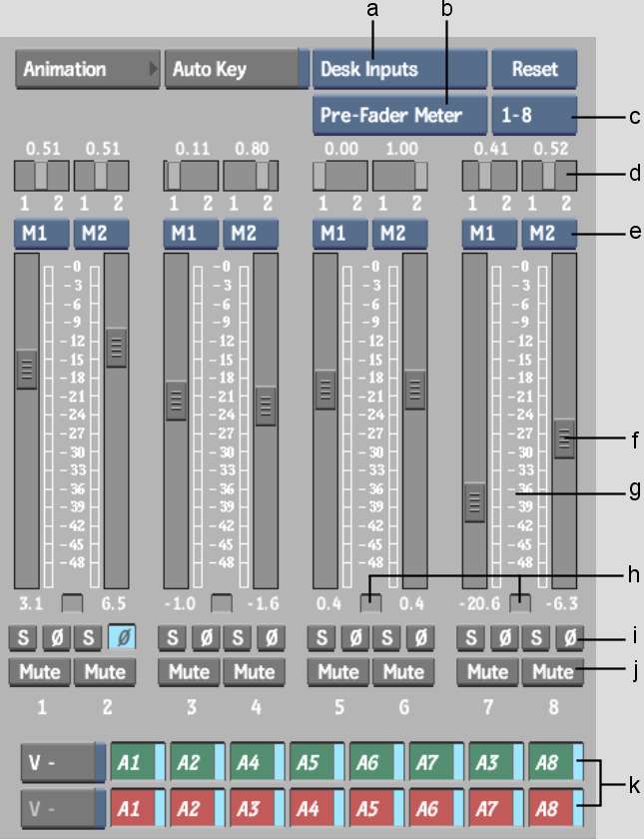Viewport: 644px width, 839px height.
Task: Solo channel 5 using the S button
Action: tap(321, 635)
